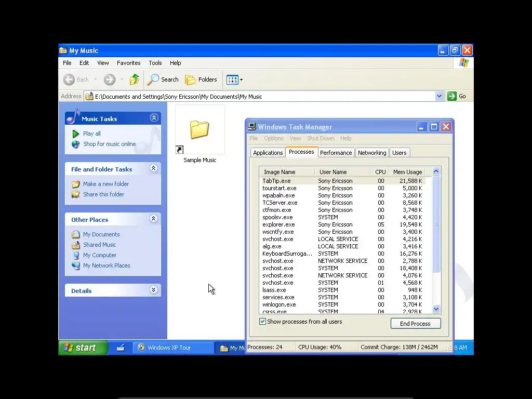Open Task Manager's Options menu
Viewport: 532px width, 399px height.
point(273,138)
